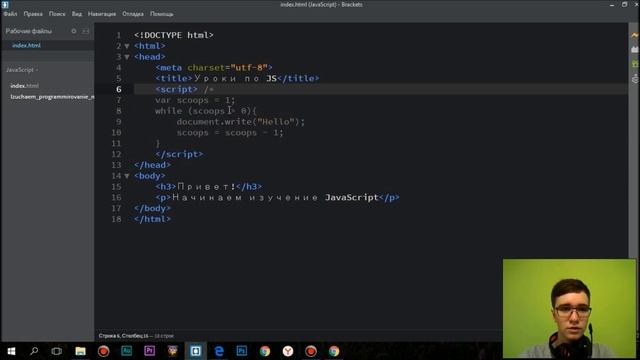
Task: Open first Chrome icon after Photoshop
Action: [264, 351]
